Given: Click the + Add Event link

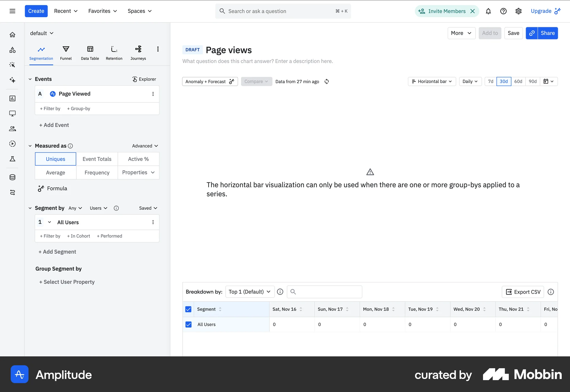Looking at the screenshot, I should (x=54, y=125).
